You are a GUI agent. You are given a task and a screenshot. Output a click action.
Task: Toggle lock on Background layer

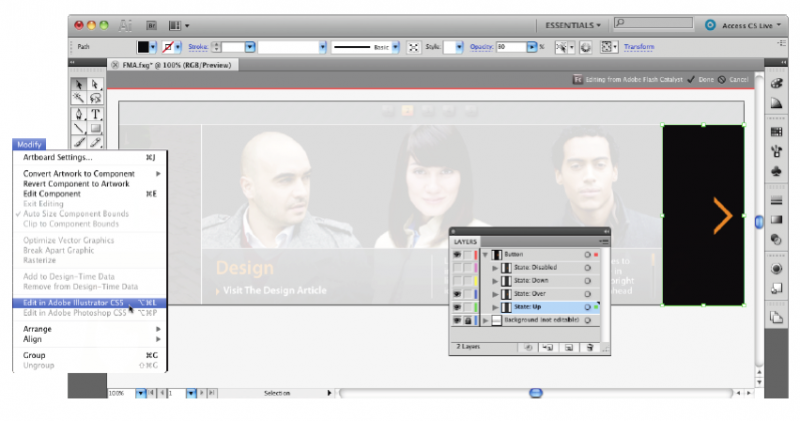click(468, 320)
